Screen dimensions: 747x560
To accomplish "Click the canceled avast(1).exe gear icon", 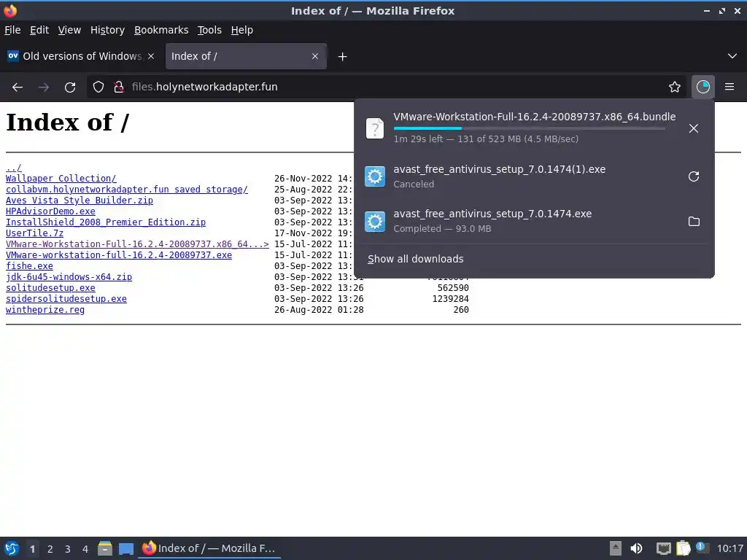I will [375, 176].
